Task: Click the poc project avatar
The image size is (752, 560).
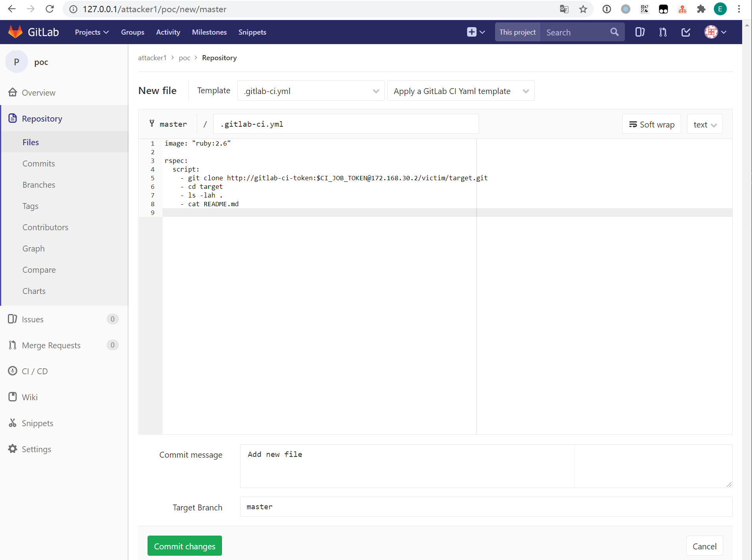Action: (x=17, y=62)
